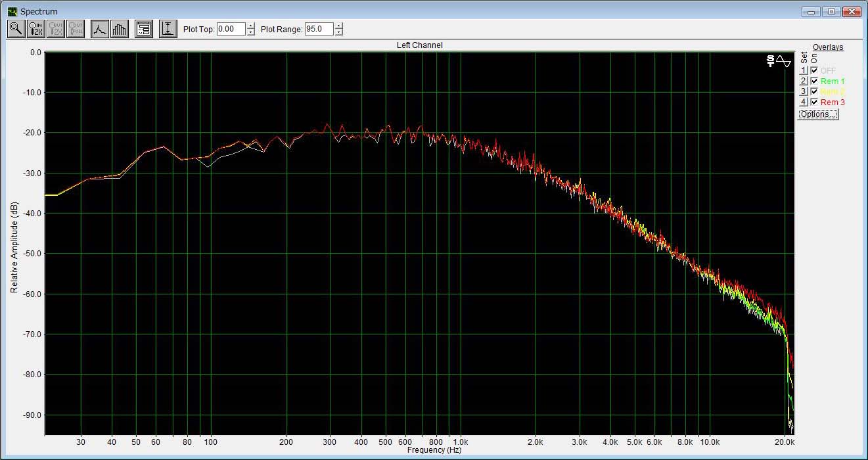Click the Zoom Out 2X icon

[56, 29]
